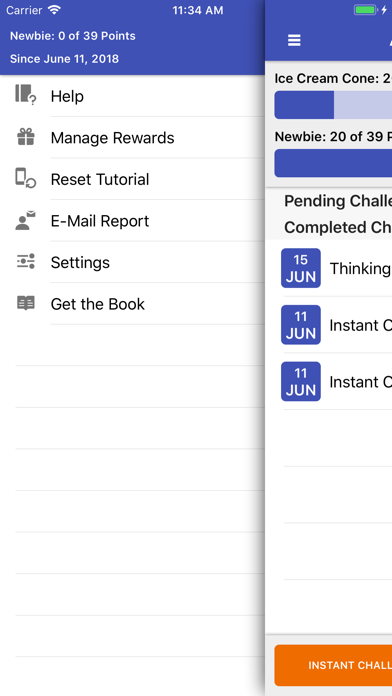Tap the Ice Cream Cone progress bar
This screenshot has height=696, width=392.
tap(333, 105)
